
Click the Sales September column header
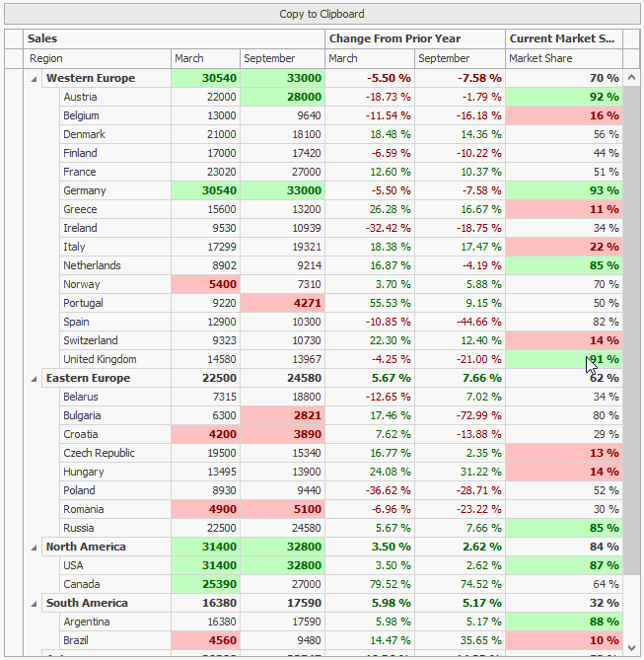282,58
